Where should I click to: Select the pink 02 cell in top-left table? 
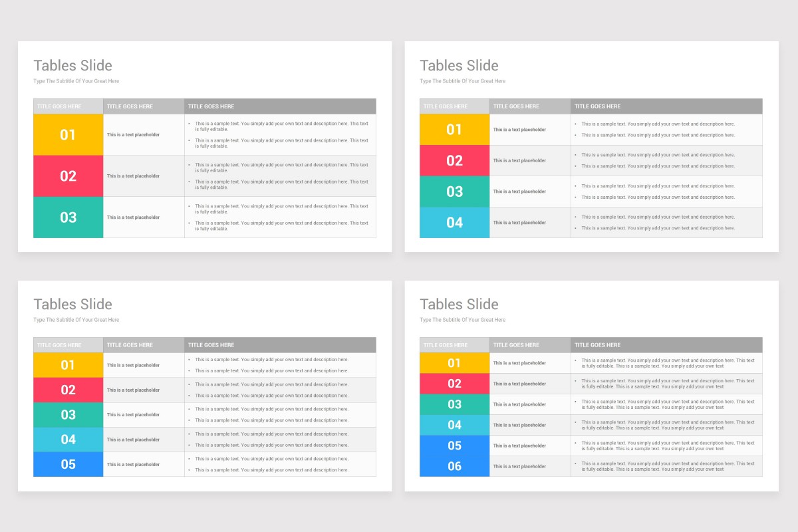(x=68, y=176)
